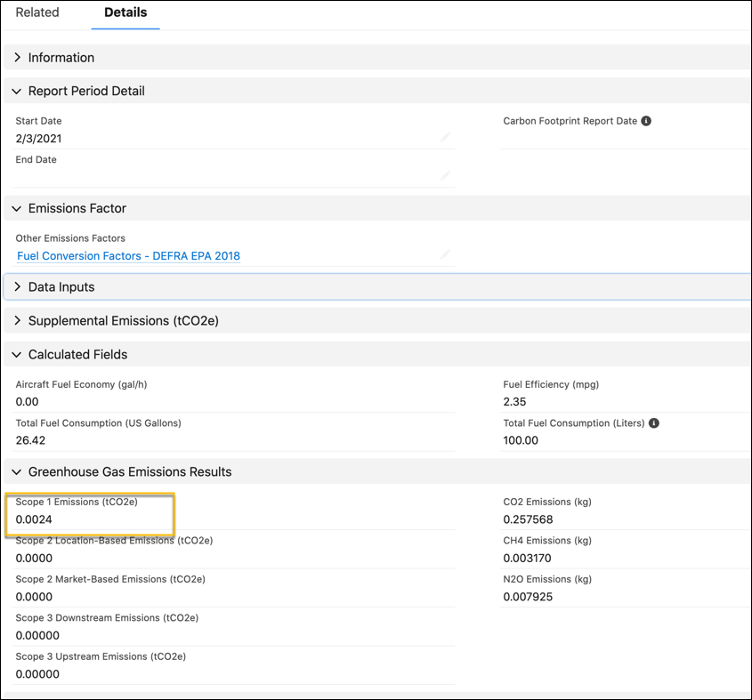Click the CO2 Emissions value 0.257568
The height and width of the screenshot is (700, 752).
(x=528, y=519)
